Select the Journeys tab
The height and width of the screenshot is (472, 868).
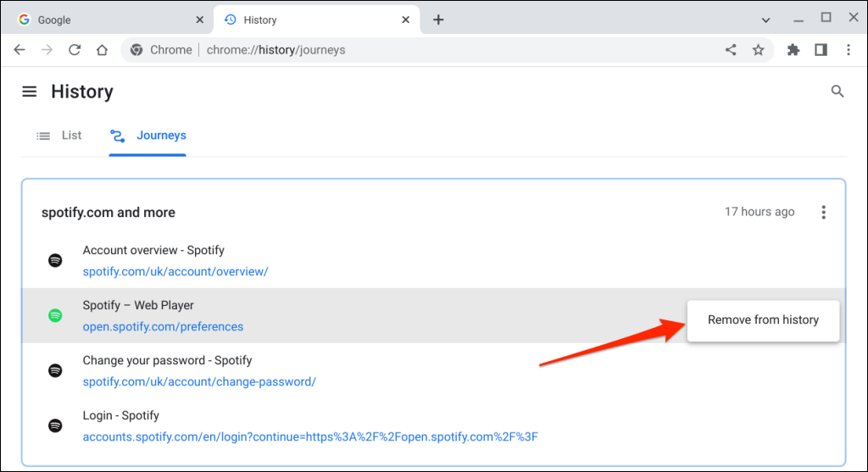tap(147, 136)
